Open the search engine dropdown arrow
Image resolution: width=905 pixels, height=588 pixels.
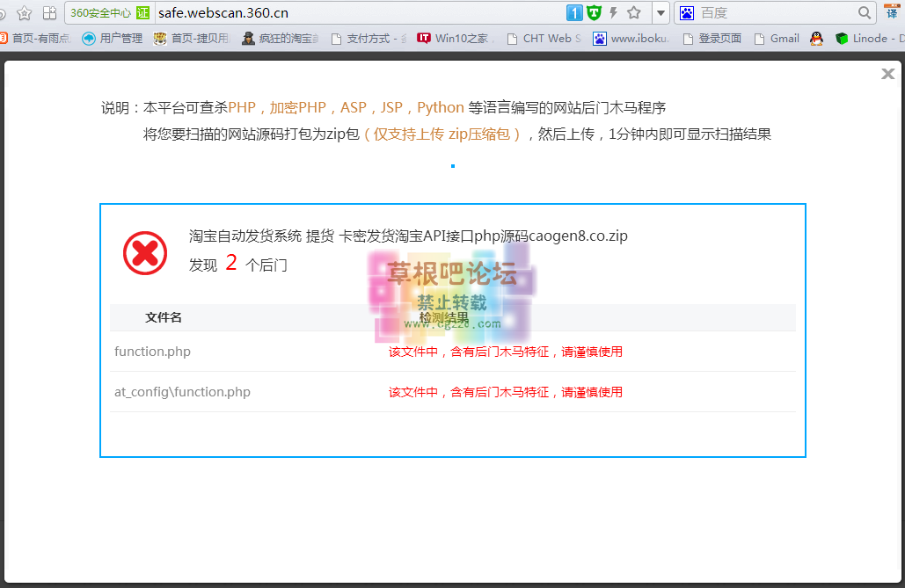pyautogui.click(x=661, y=12)
